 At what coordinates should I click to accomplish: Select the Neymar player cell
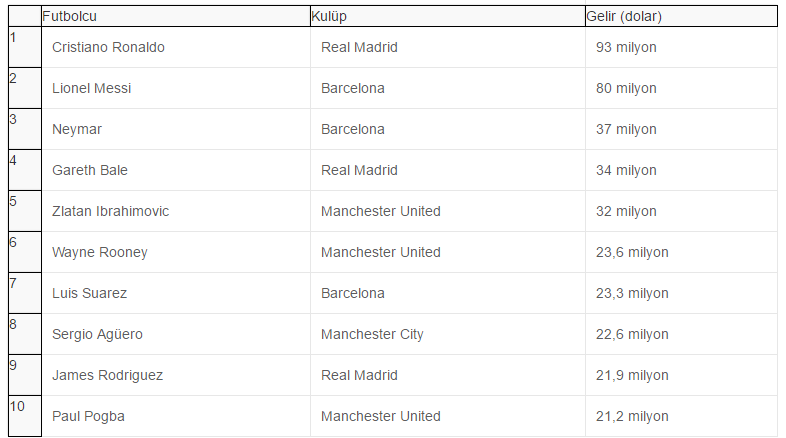[176, 129]
